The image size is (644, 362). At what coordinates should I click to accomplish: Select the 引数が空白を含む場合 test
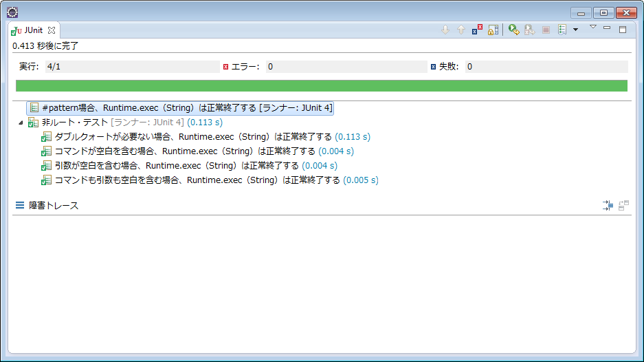point(189,165)
